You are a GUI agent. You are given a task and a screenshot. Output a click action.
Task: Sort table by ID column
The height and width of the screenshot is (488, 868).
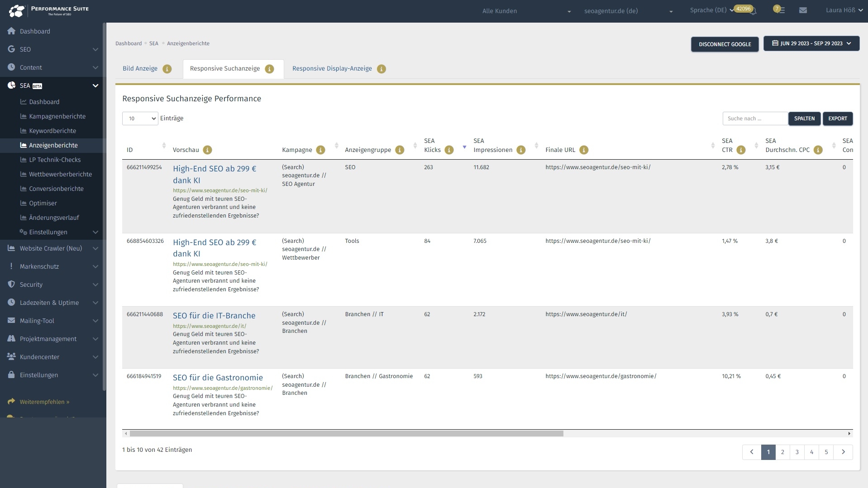point(164,146)
